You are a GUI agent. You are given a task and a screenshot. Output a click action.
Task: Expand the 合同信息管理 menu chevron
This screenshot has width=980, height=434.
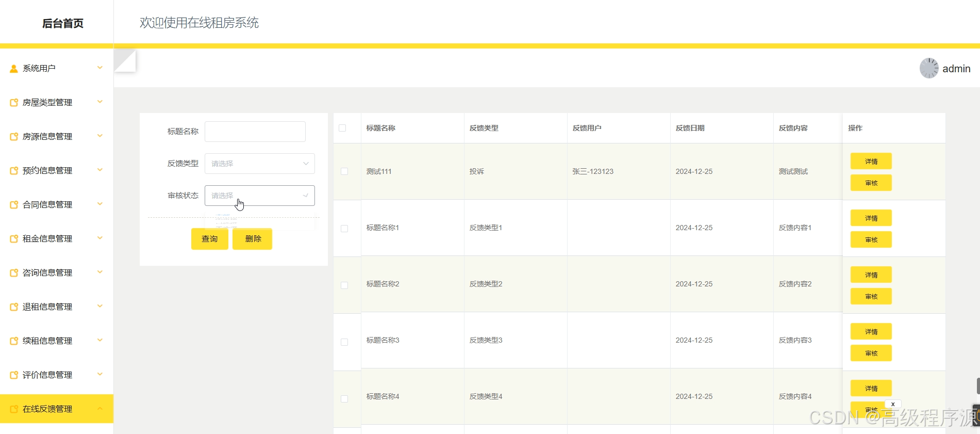coord(100,204)
